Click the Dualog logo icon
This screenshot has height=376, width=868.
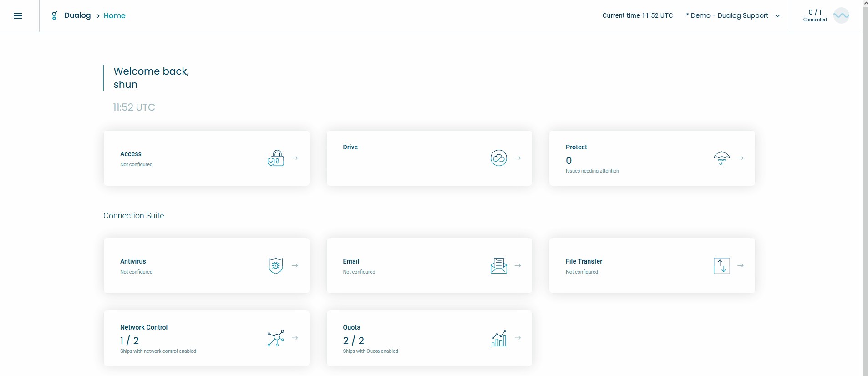[x=54, y=15]
